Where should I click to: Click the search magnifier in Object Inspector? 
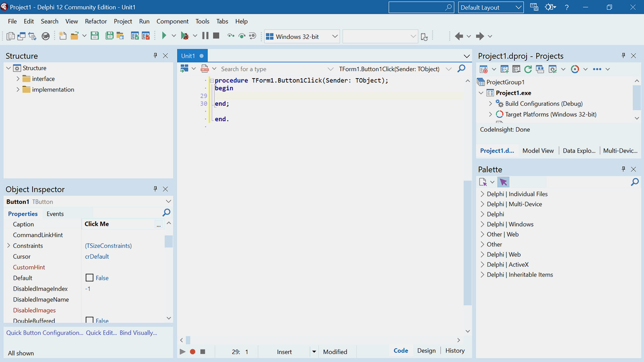(x=166, y=213)
